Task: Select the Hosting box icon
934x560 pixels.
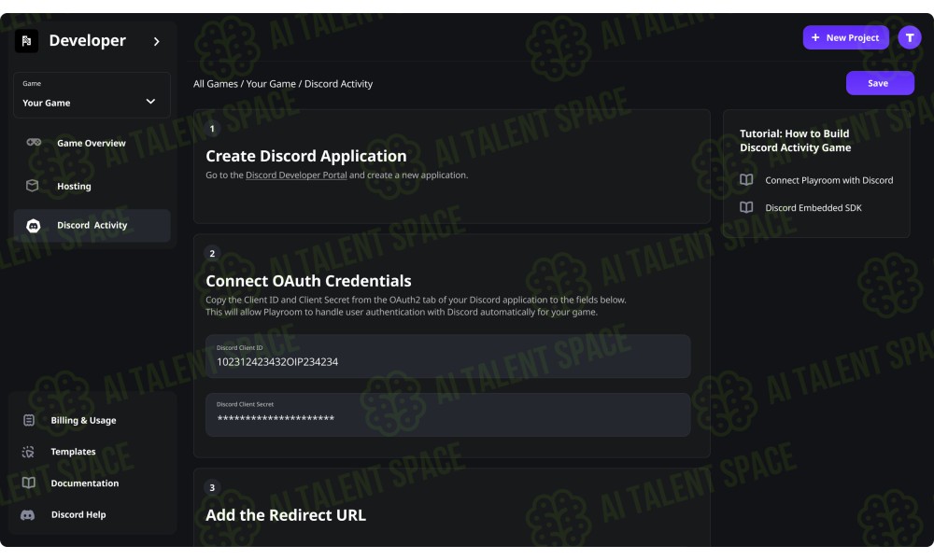Action: click(x=32, y=186)
